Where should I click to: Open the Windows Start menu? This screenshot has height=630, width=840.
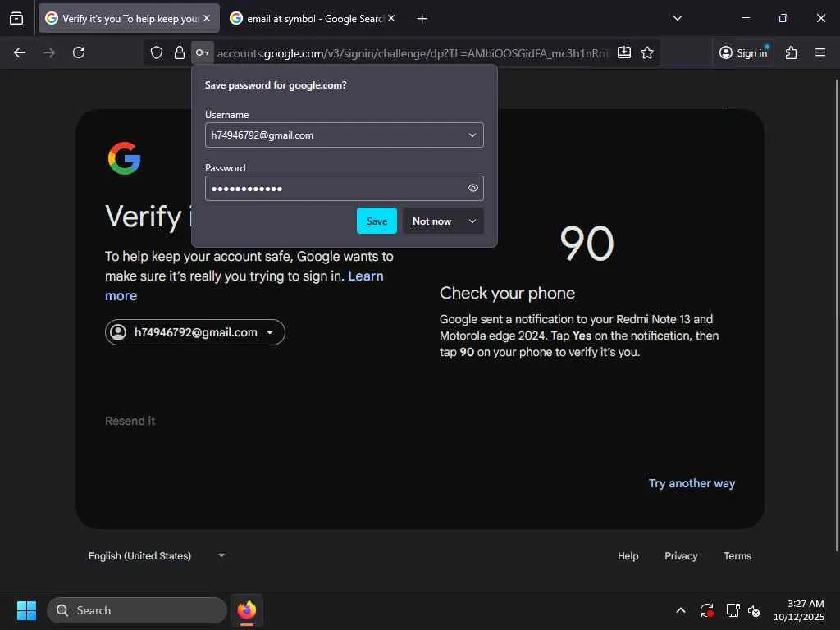[26, 610]
